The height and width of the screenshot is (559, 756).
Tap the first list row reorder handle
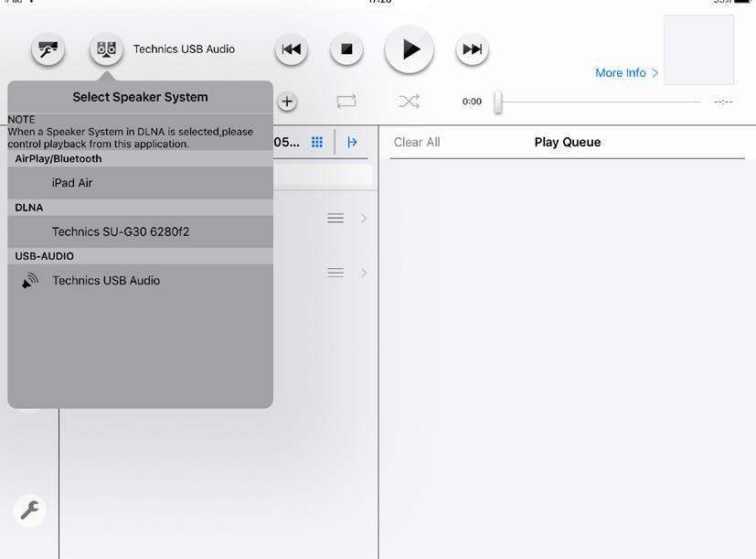335,218
